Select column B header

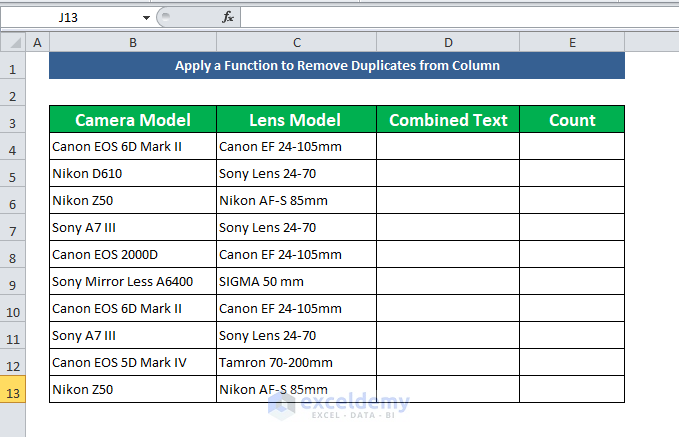(x=133, y=42)
